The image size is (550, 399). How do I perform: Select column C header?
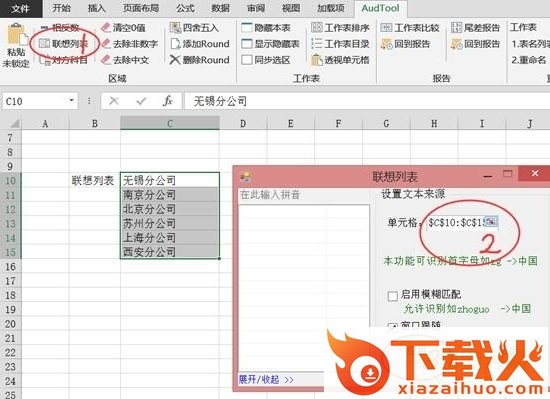coord(170,123)
